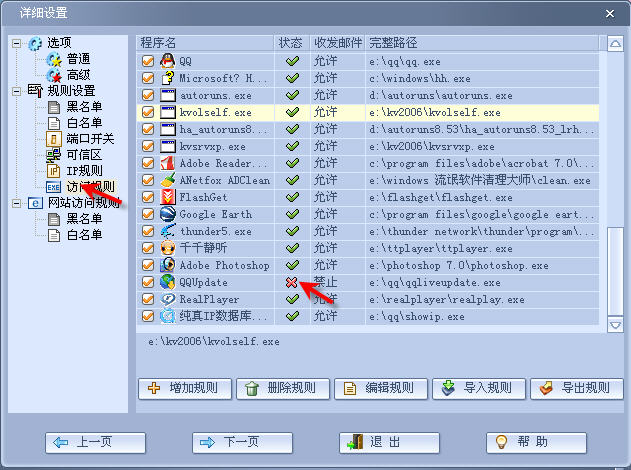Click the scrollbar up arrow of the list
Viewport: 631px width, 470px height.
pyautogui.click(x=615, y=43)
